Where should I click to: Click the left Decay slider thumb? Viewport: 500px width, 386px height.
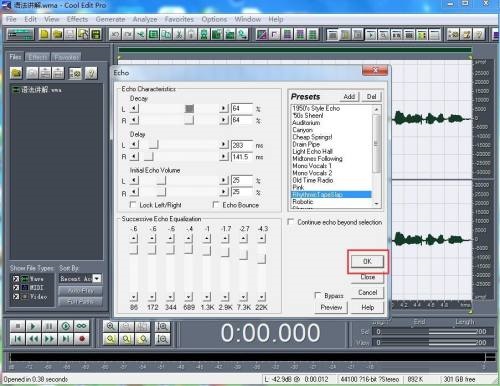point(189,109)
